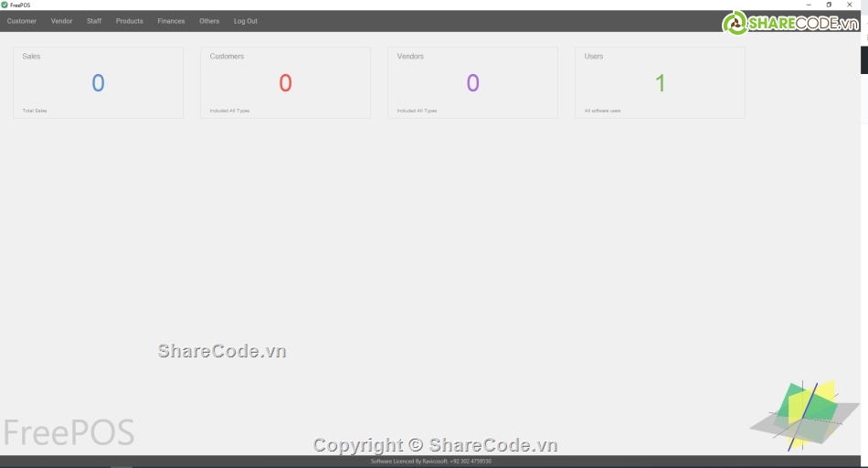The height and width of the screenshot is (468, 868).
Task: Expand the Finances menu
Action: coord(171,21)
